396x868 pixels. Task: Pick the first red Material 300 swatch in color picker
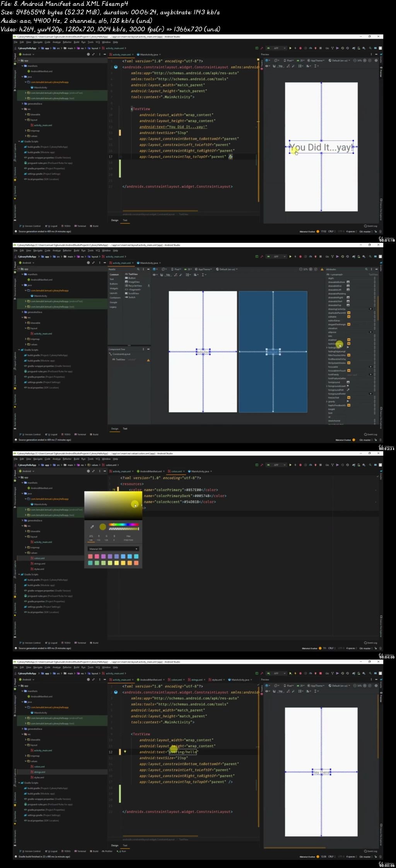pos(90,556)
